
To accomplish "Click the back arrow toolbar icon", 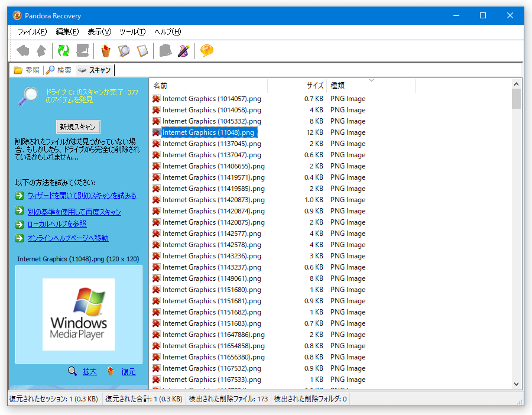I will coord(22,51).
